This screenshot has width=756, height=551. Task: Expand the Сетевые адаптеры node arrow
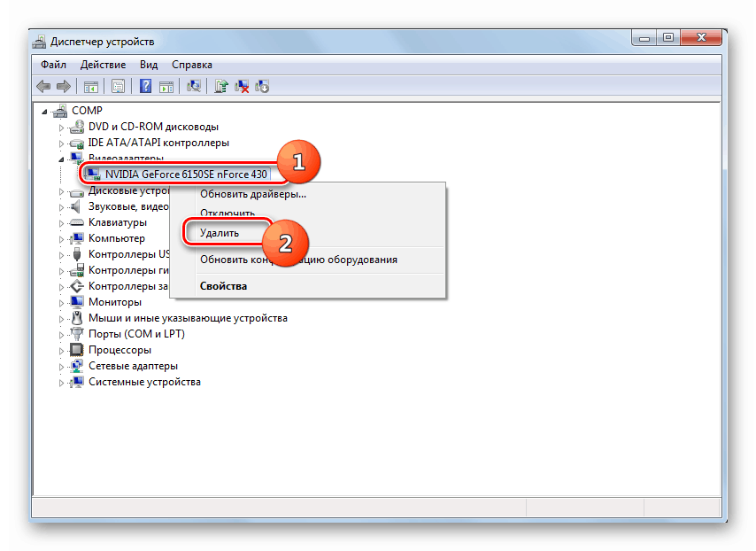pos(61,366)
